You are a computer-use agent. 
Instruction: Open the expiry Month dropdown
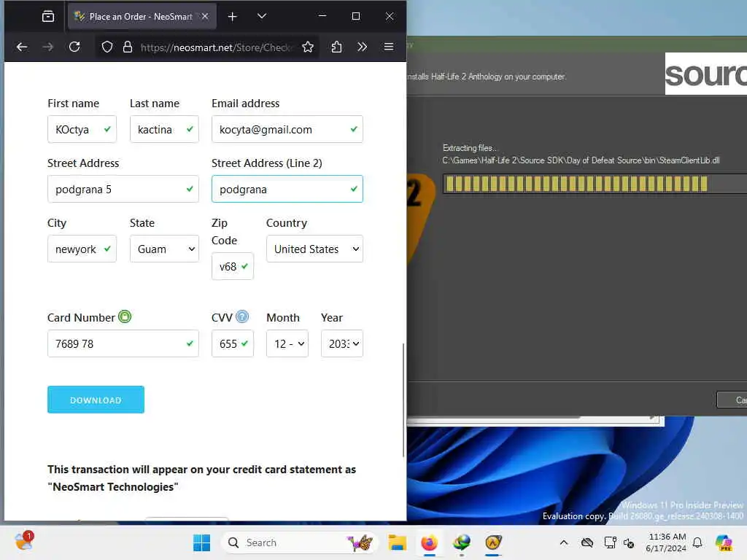pyautogui.click(x=287, y=343)
